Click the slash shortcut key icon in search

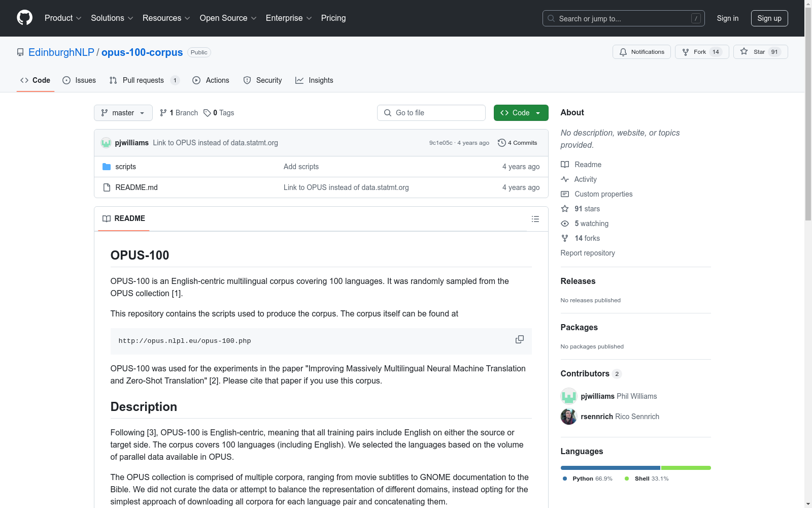tap(696, 18)
